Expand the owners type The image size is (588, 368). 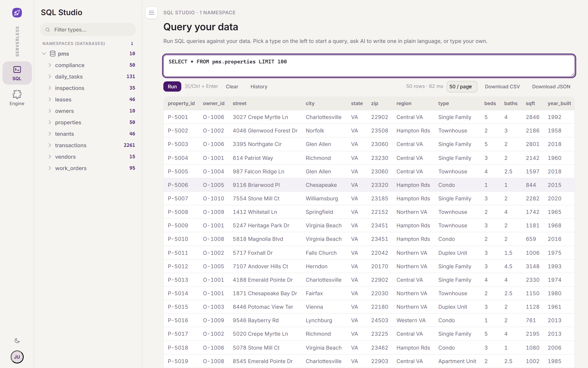(x=50, y=111)
